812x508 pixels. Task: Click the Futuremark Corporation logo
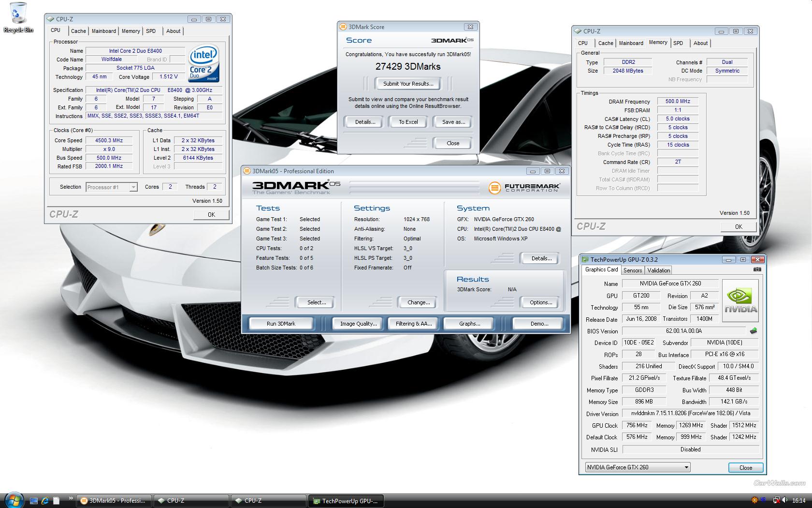pyautogui.click(x=524, y=187)
